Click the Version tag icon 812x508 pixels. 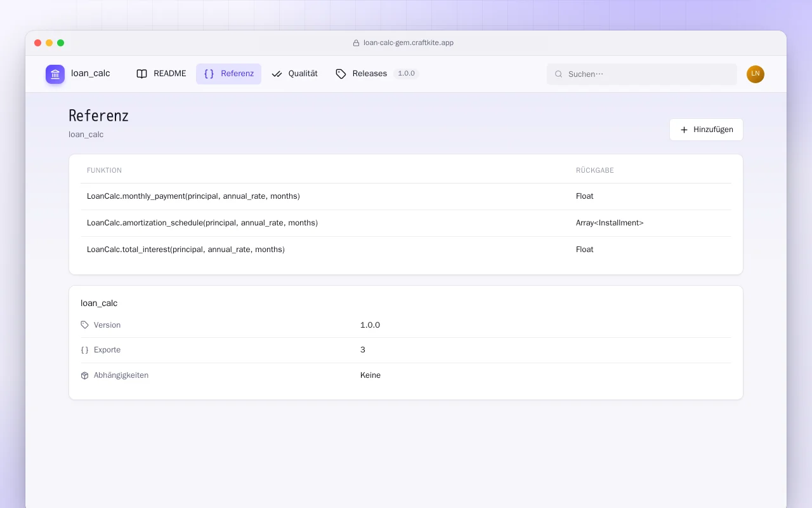(85, 325)
